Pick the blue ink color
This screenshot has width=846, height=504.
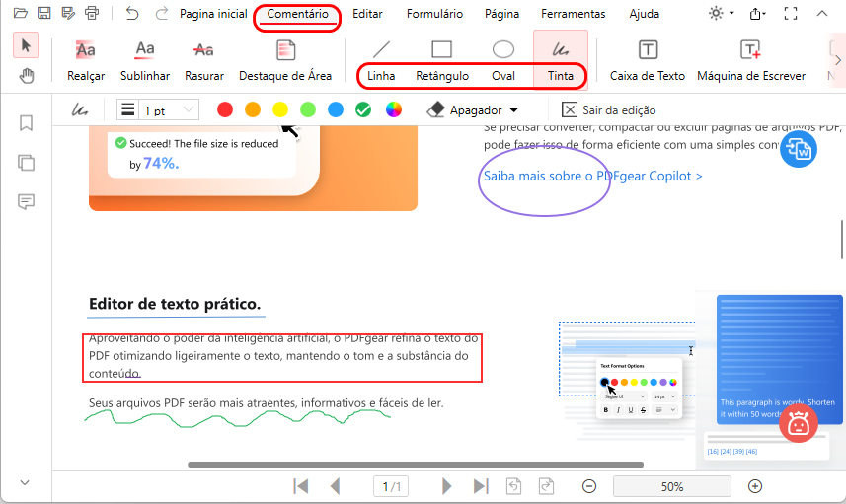pyautogui.click(x=336, y=109)
